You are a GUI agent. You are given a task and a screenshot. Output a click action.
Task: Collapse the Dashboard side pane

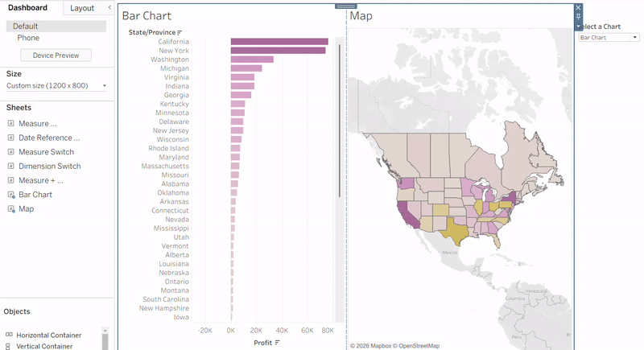109,8
